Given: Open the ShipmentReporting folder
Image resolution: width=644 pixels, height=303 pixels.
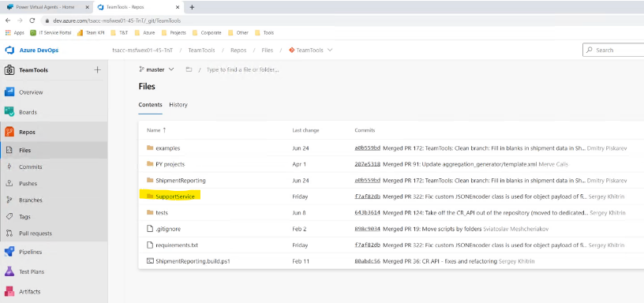Looking at the screenshot, I should pyautogui.click(x=181, y=180).
